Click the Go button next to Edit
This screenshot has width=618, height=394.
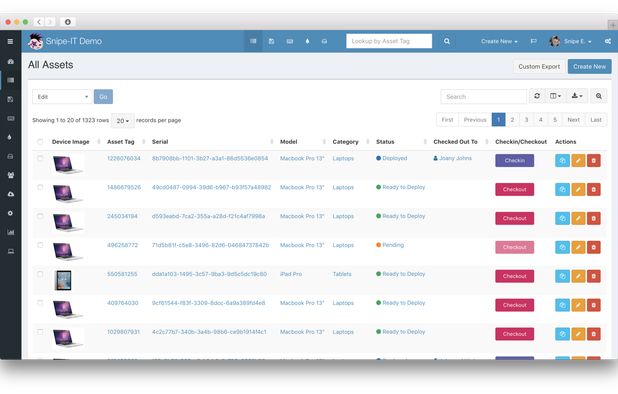[x=103, y=97]
